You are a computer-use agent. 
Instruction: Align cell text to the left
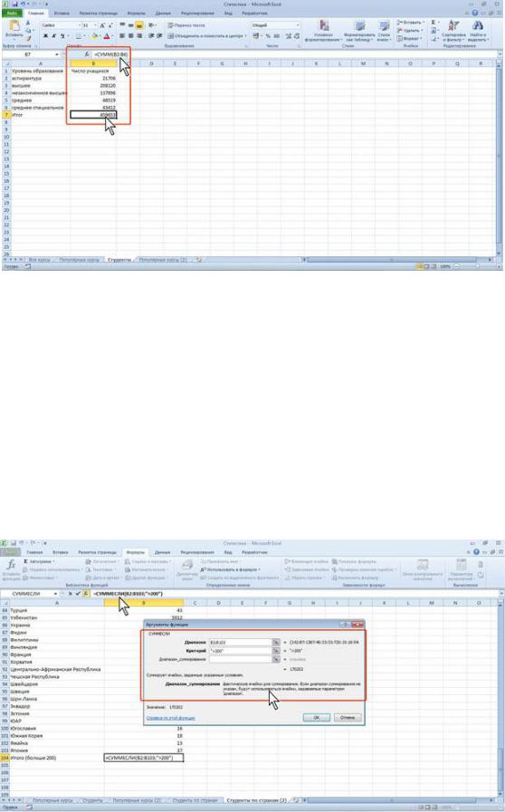click(122, 35)
